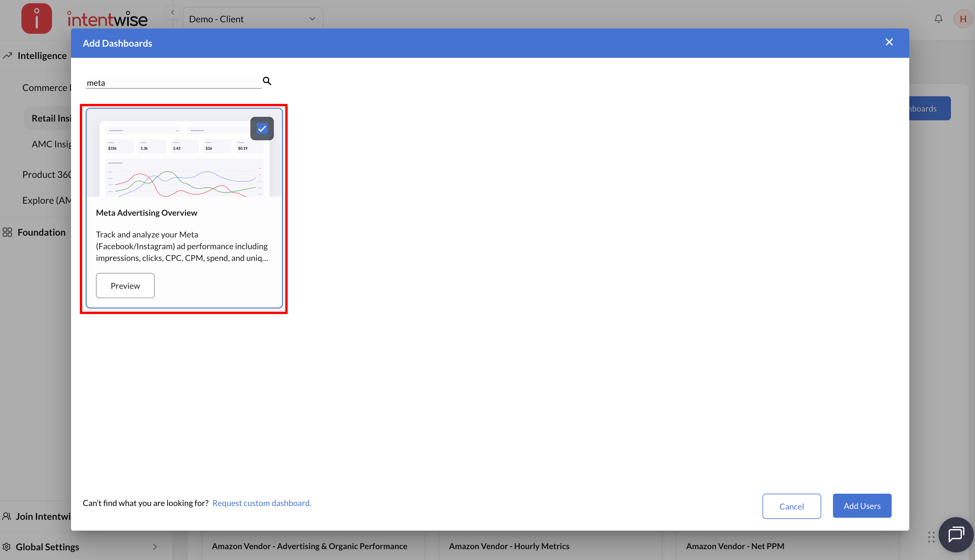Screen dimensions: 975x560
Task: Click the Meta card description text
Action: tap(182, 246)
